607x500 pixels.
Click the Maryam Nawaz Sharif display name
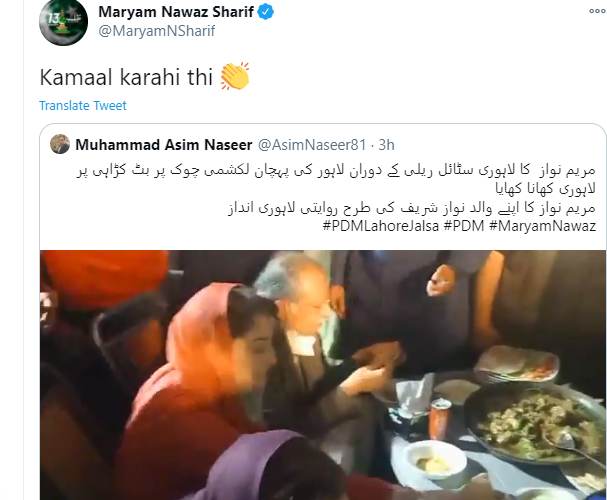176,12
